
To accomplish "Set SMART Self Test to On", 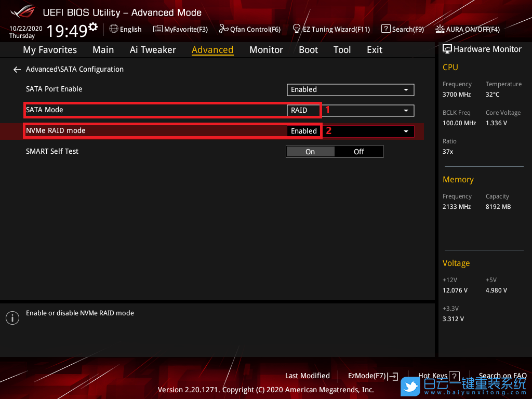I will (x=310, y=152).
